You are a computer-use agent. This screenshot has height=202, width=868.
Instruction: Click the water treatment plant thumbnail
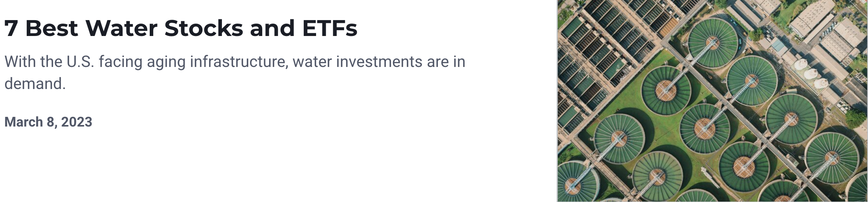coord(712,101)
